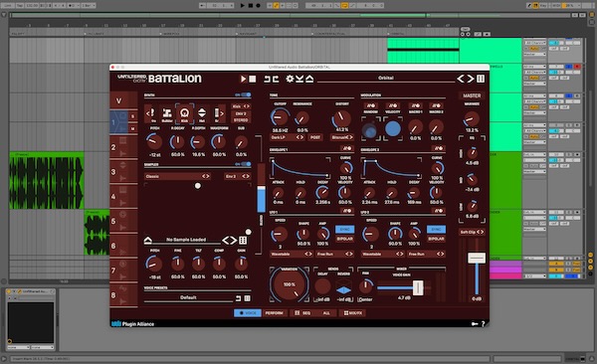Open LFO 1 Wavetable dropdown
This screenshot has width=597, height=364.
coord(292,254)
